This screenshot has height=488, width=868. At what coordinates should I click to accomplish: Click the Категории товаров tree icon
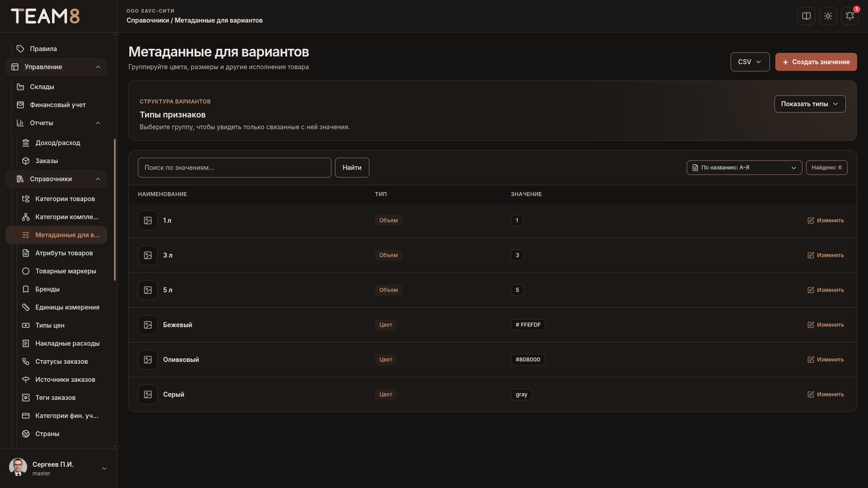[x=26, y=199]
